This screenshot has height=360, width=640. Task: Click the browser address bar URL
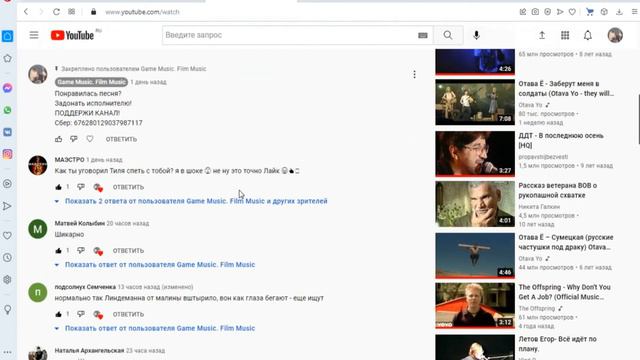pyautogui.click(x=142, y=12)
